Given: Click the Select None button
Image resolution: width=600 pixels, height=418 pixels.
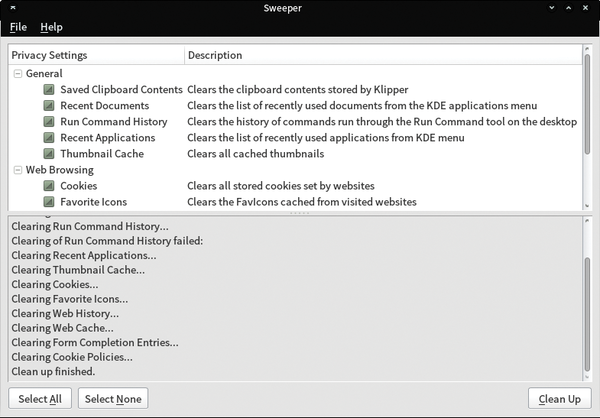Looking at the screenshot, I should coord(113,398).
